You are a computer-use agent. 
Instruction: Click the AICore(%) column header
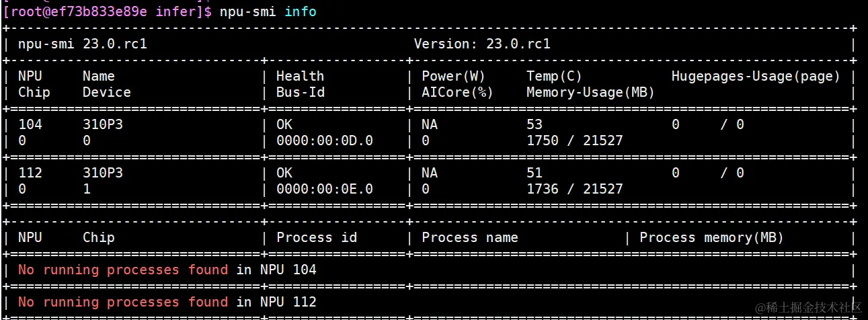(458, 92)
